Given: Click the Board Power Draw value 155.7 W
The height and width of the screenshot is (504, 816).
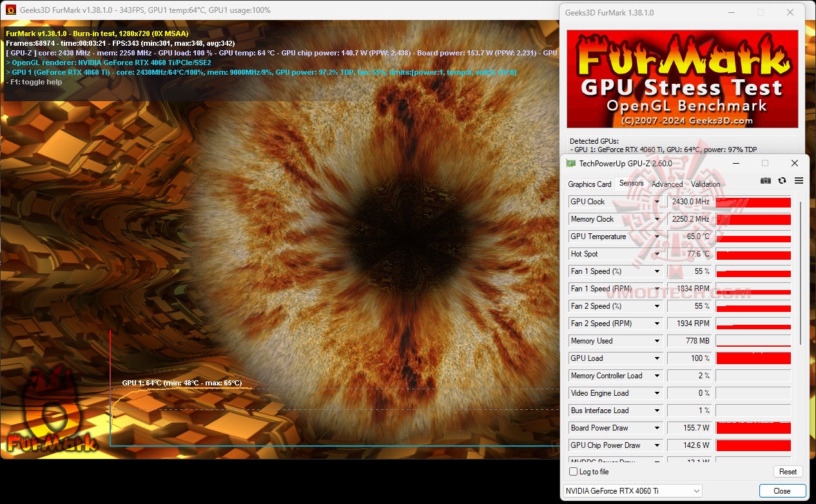Looking at the screenshot, I should tap(690, 428).
